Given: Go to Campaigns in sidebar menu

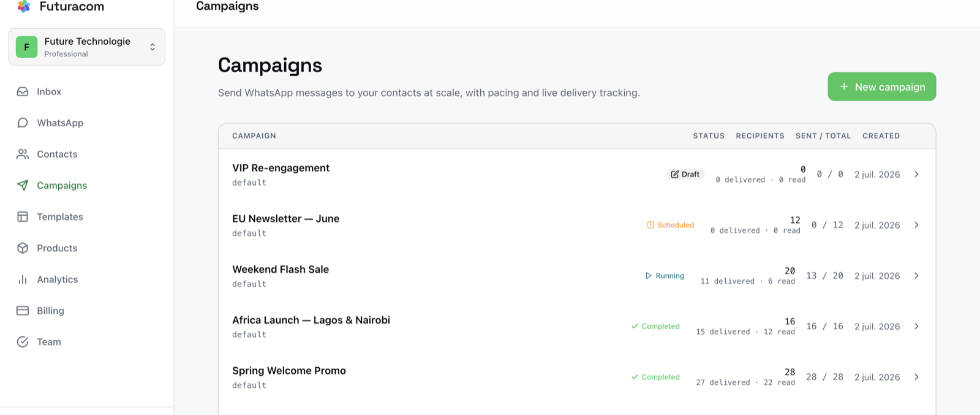Looking at the screenshot, I should tap(62, 185).
